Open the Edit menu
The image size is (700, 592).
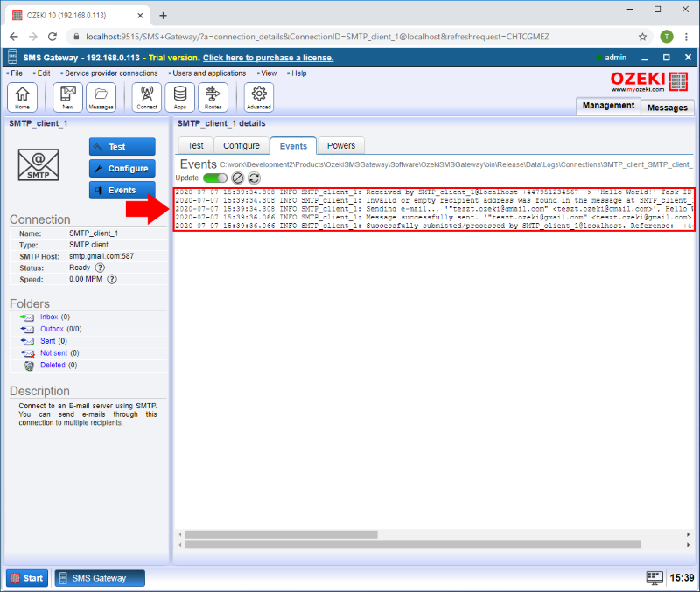point(43,73)
